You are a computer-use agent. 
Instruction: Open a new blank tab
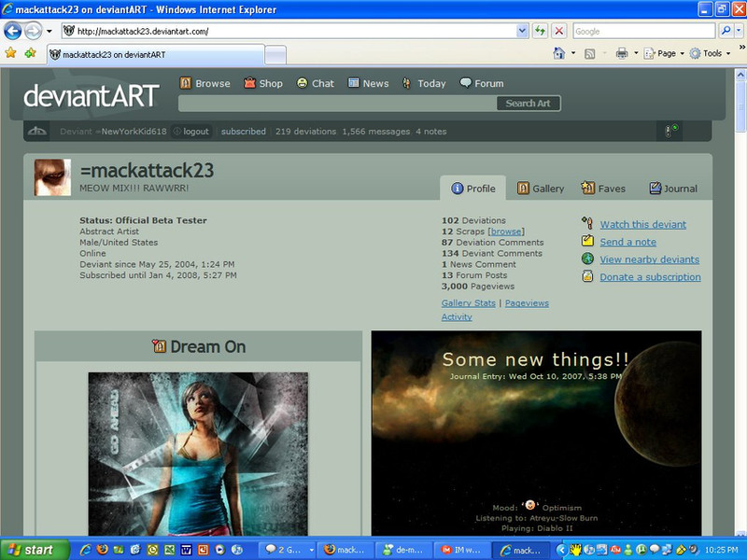[x=275, y=55]
